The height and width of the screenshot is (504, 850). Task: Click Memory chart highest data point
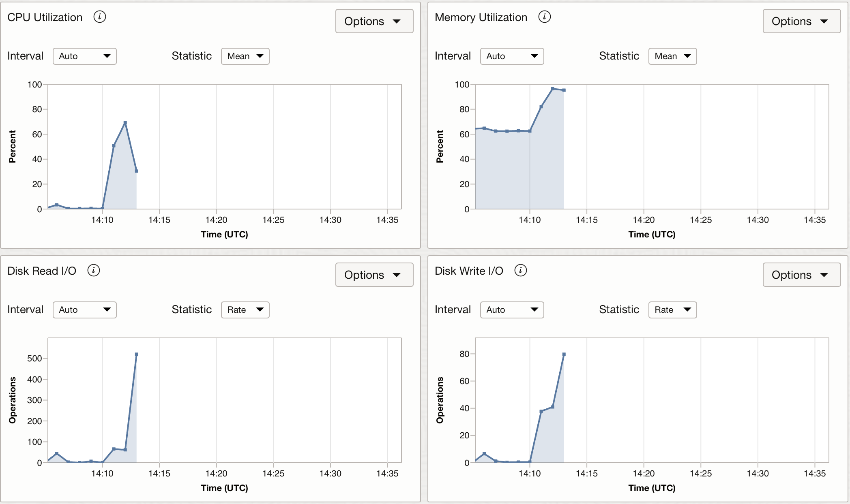(x=552, y=89)
